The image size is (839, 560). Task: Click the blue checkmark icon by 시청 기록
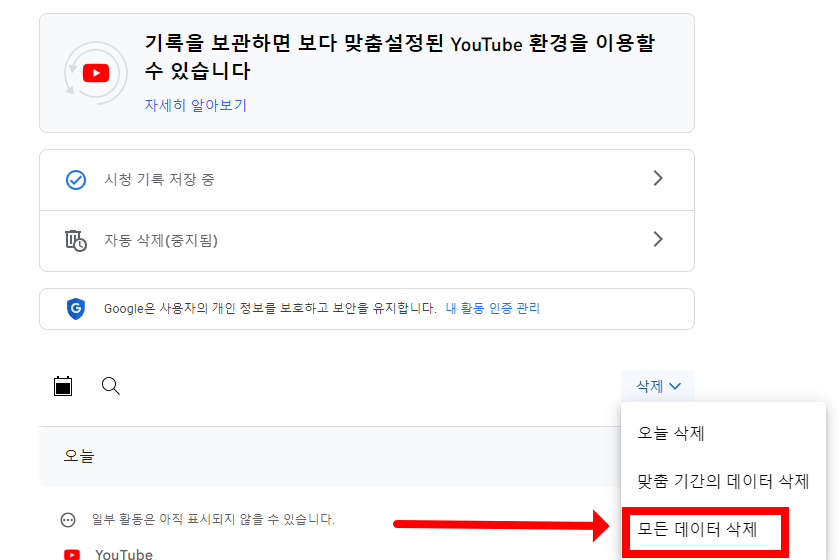76,180
